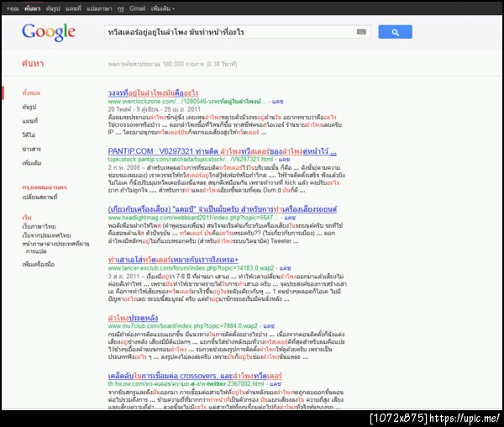
Task: Open the ลำโพงประตูหลัง result title
Action: pyautogui.click(x=133, y=318)
